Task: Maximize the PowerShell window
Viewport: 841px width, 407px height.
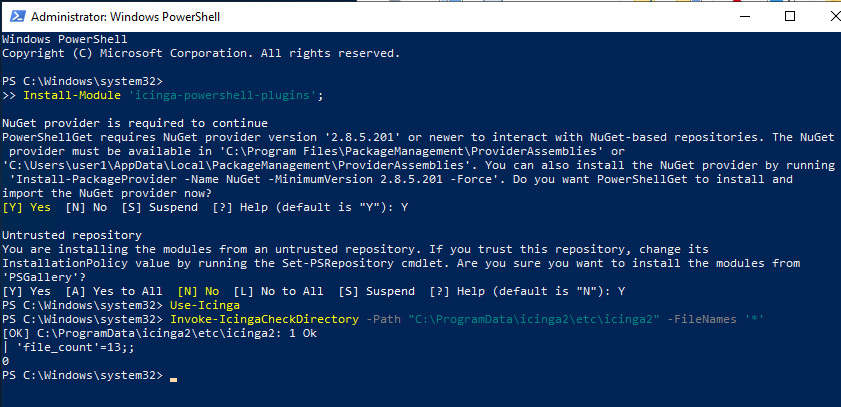Action: [790, 17]
